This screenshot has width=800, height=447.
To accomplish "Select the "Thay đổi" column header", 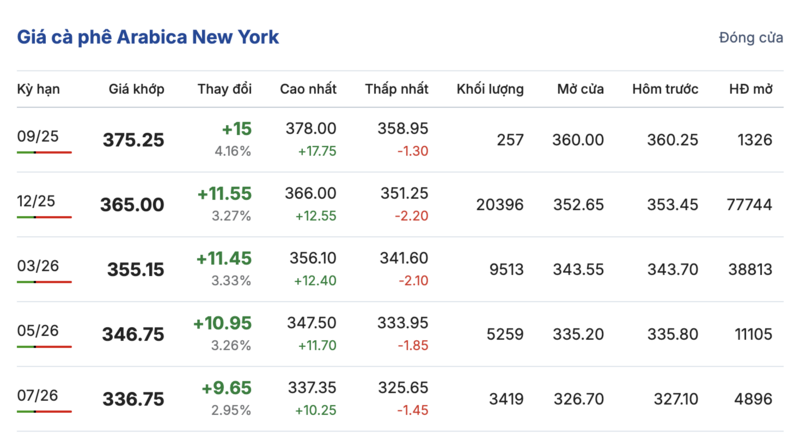I will [224, 89].
